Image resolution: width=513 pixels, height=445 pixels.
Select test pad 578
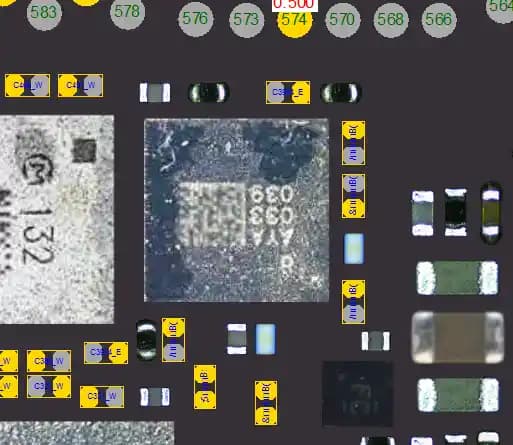click(x=127, y=12)
